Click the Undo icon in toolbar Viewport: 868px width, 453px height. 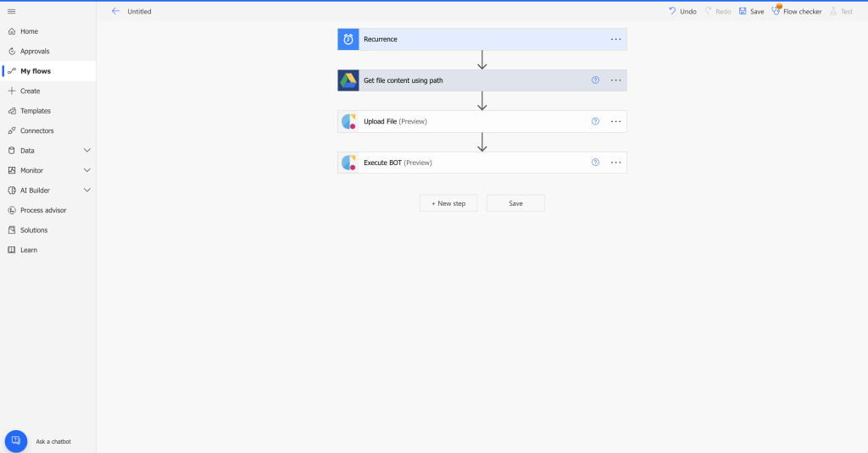click(x=672, y=11)
